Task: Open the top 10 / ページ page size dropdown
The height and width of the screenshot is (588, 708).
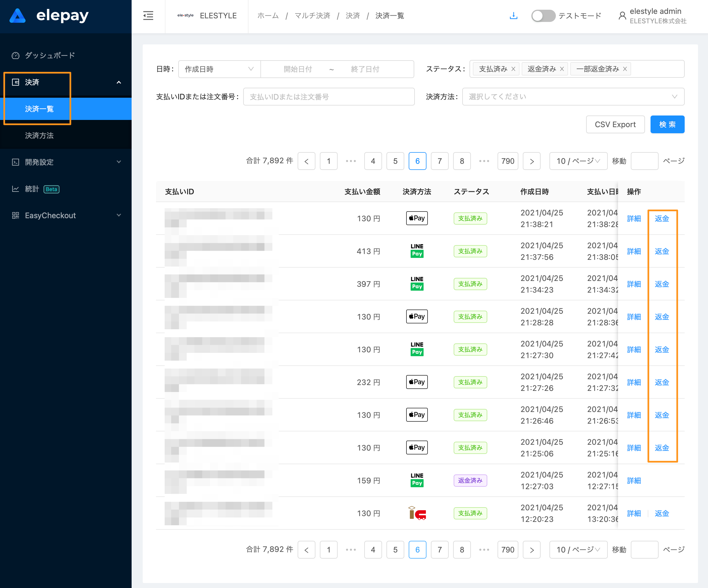Action: [x=578, y=161]
